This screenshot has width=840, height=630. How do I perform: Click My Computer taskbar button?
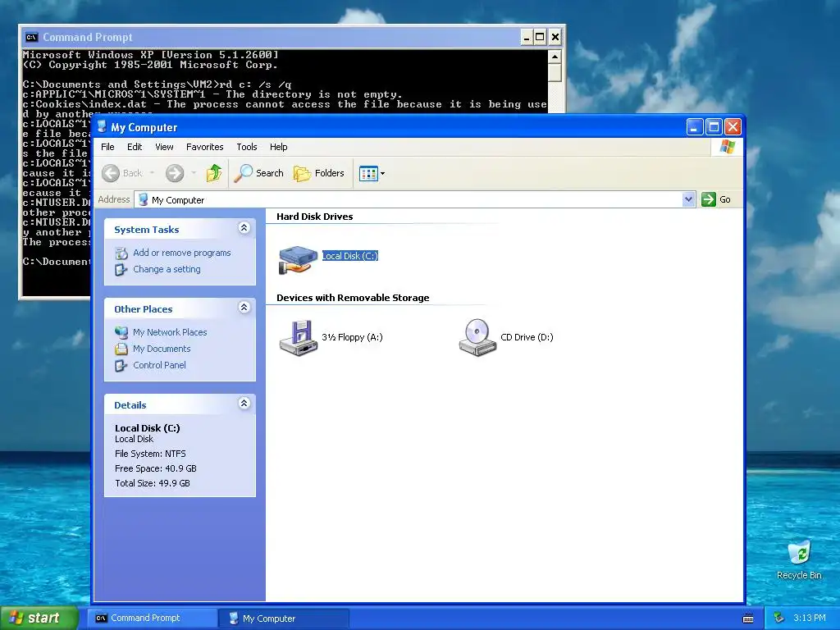coord(284,619)
